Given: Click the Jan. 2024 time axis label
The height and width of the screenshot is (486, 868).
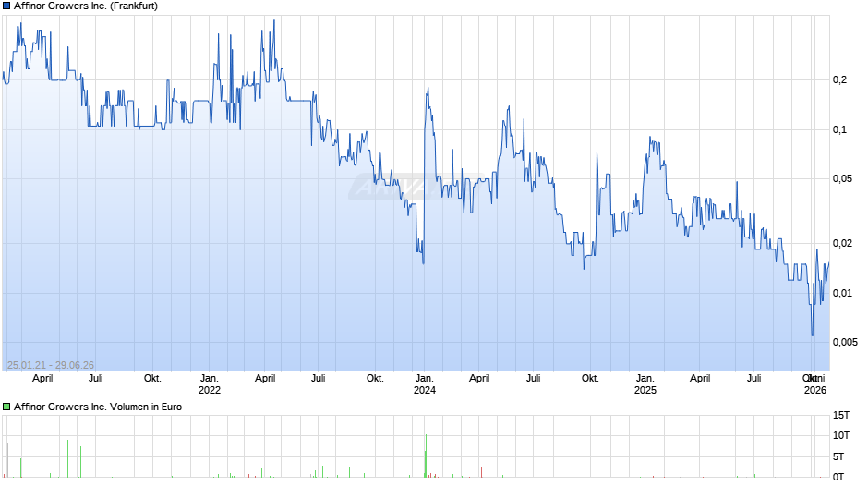Looking at the screenshot, I should (x=425, y=384).
